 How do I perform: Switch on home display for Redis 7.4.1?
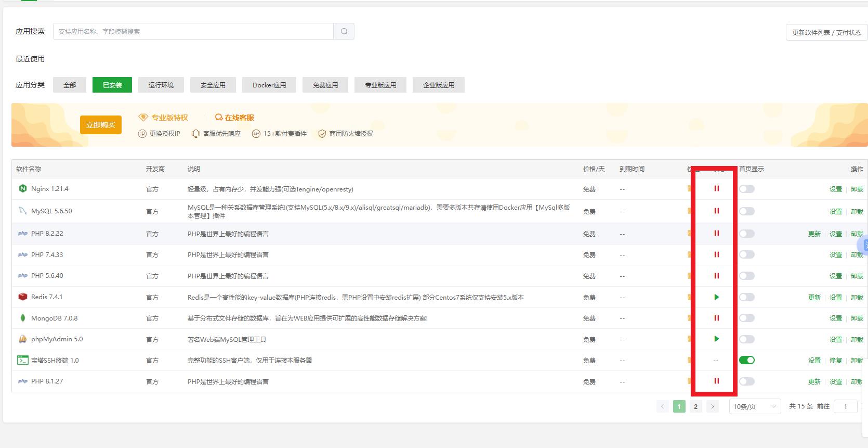[747, 297]
